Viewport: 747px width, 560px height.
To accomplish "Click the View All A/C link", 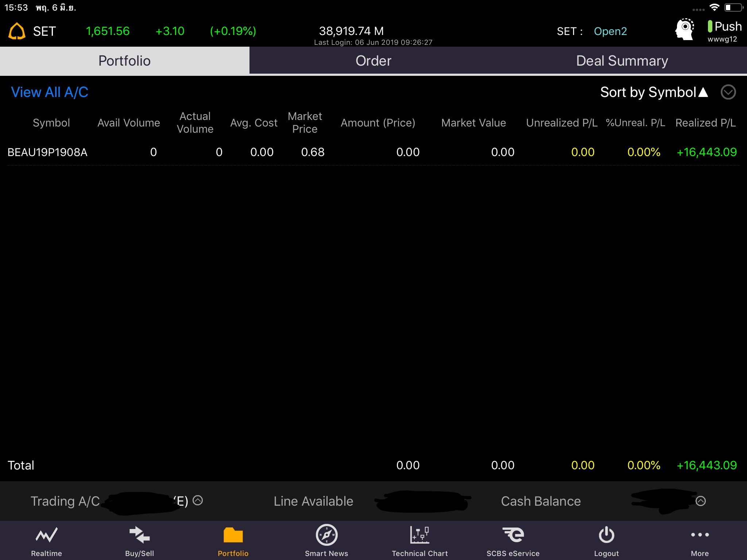I will (x=50, y=92).
